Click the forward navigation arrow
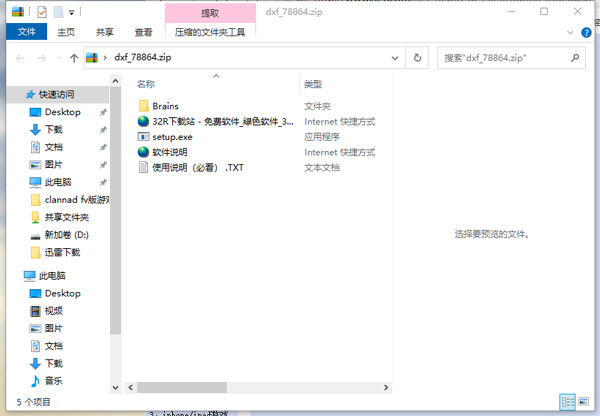Viewport: 600px width, 416px height. pos(42,58)
